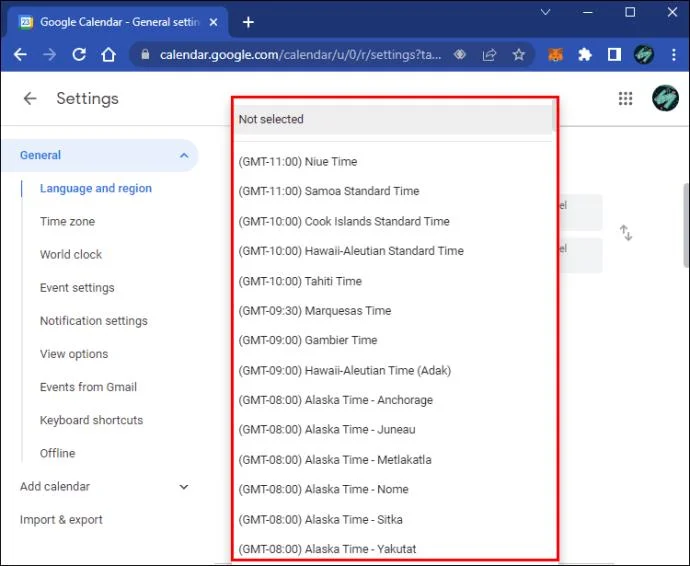Open the Extensions puzzle piece menu
The height and width of the screenshot is (566, 690).
[584, 55]
